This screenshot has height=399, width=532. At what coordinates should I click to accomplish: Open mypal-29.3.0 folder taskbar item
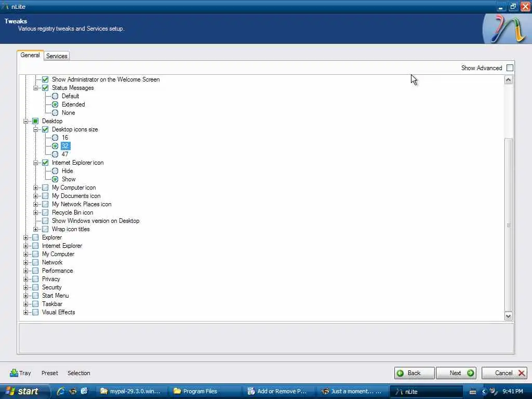tap(131, 391)
